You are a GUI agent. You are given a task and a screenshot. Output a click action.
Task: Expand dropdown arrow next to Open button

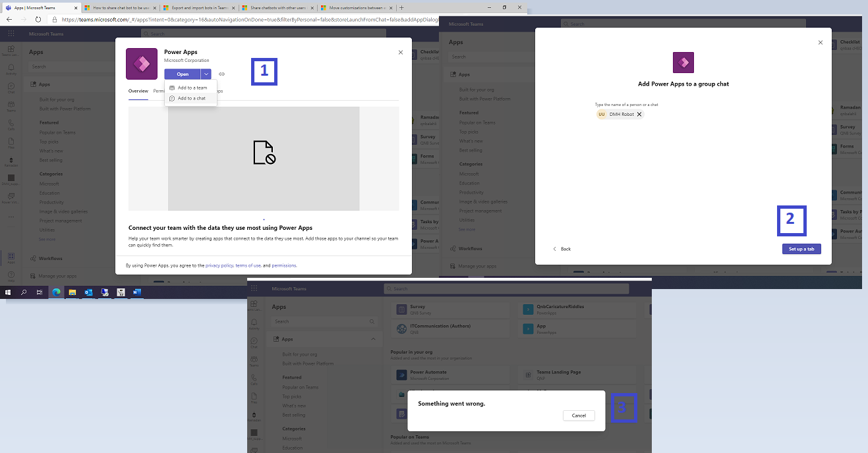tap(206, 74)
